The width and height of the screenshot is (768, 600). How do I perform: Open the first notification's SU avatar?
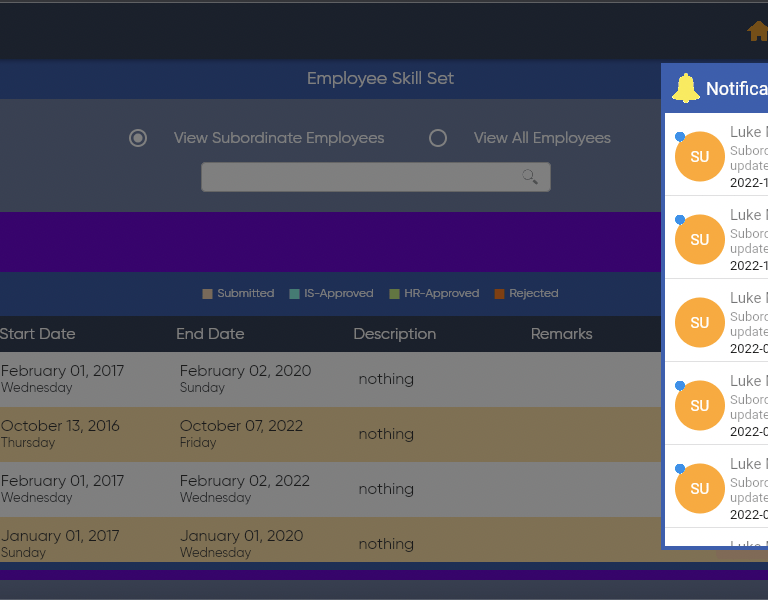point(699,157)
